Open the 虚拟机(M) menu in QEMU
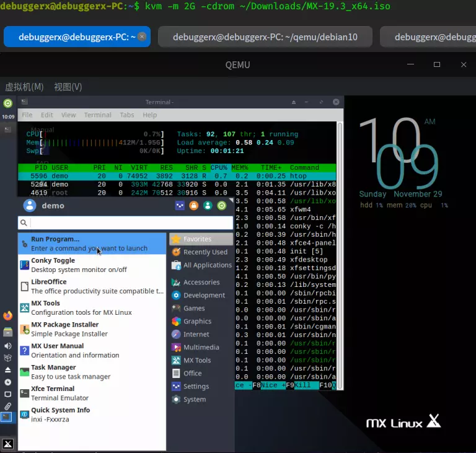Screen dimensions: 476x453 pos(24,87)
